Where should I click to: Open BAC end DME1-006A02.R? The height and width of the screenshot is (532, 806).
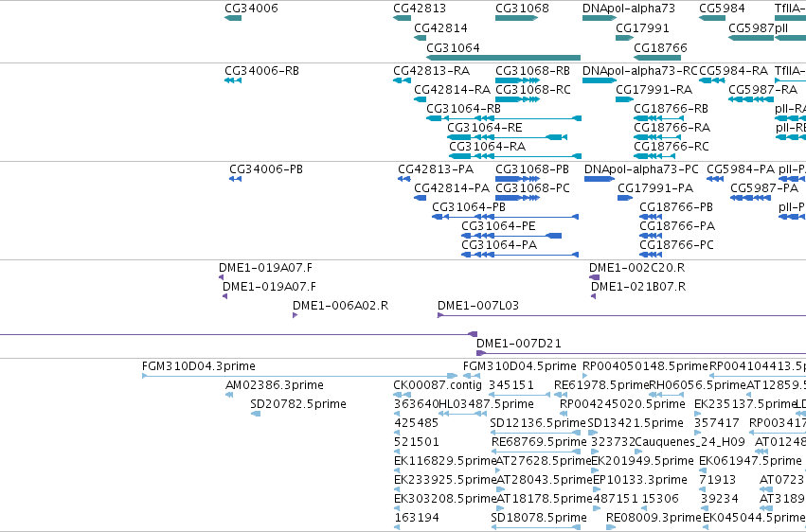tap(340, 306)
